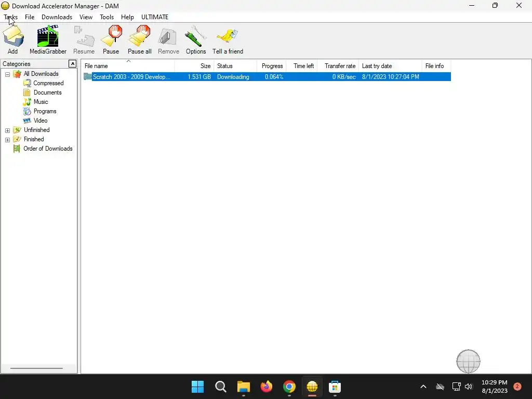Click the OneDrive cloud tray icon
The width and height of the screenshot is (532, 399).
(440, 387)
